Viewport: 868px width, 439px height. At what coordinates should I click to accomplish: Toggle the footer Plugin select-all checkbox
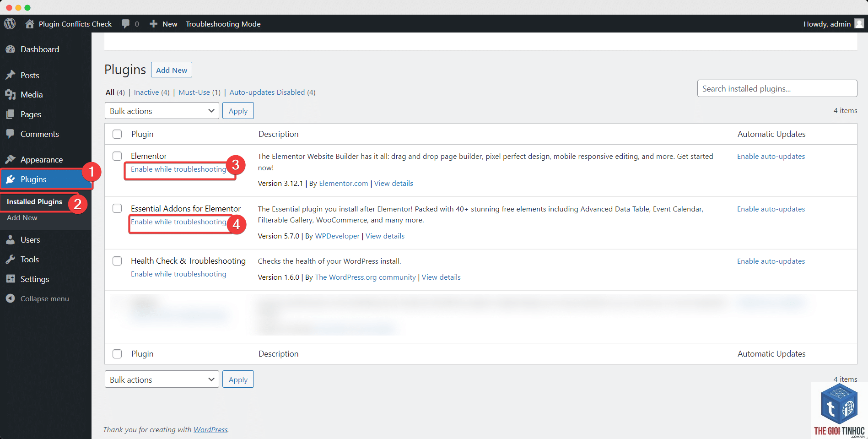(x=117, y=354)
